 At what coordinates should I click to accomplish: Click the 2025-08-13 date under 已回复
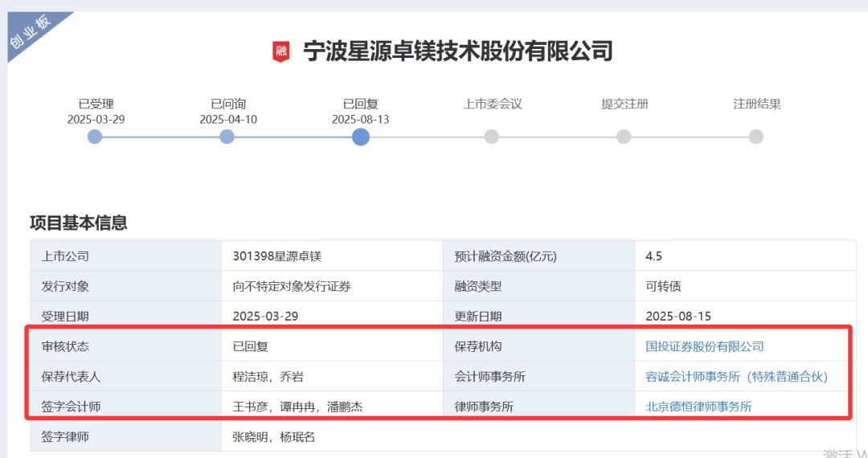360,120
